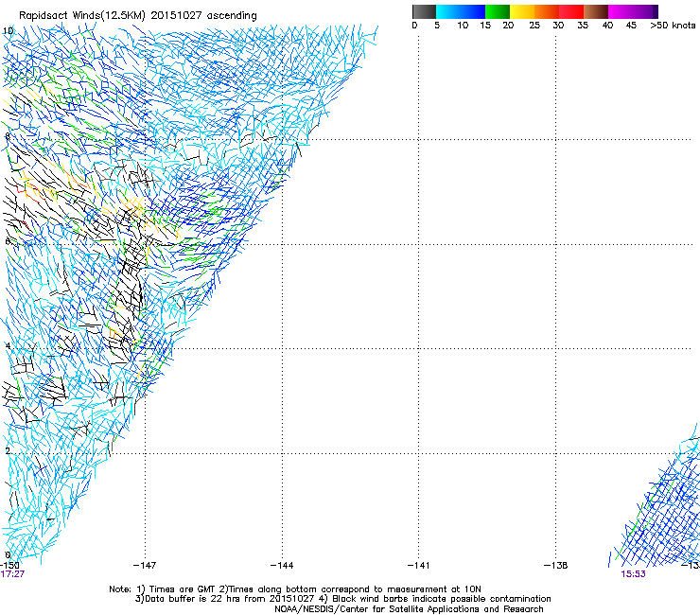Click the cyan-blue 5-15 knots color segment
Screen dimensions: 700x615
(461, 11)
